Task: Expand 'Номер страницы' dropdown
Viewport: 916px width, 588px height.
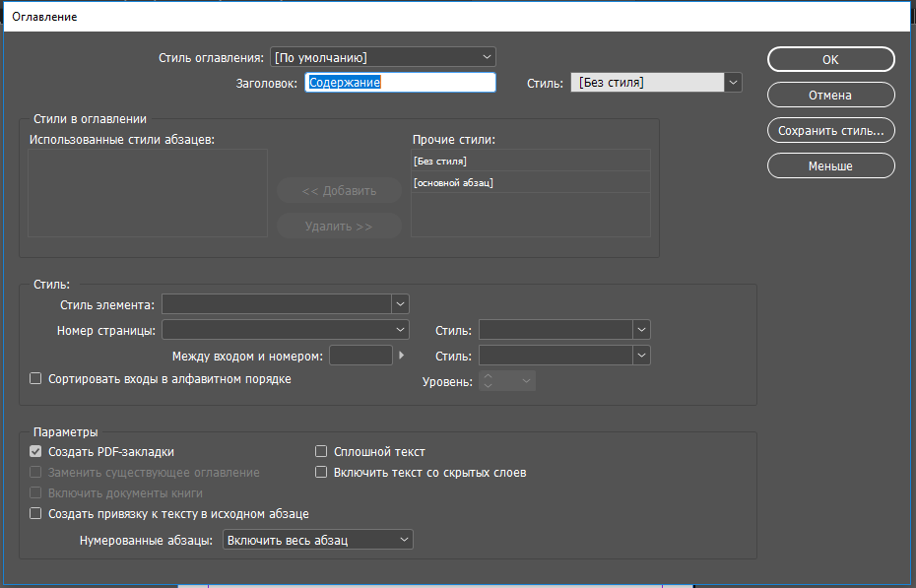Action: pyautogui.click(x=286, y=330)
